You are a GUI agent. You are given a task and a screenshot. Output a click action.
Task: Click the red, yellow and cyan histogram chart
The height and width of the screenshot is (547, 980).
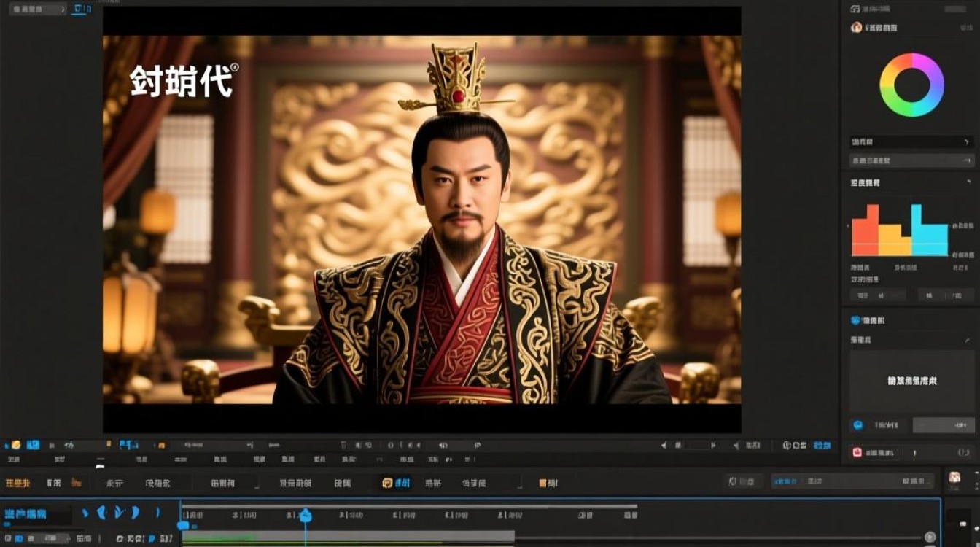(900, 230)
